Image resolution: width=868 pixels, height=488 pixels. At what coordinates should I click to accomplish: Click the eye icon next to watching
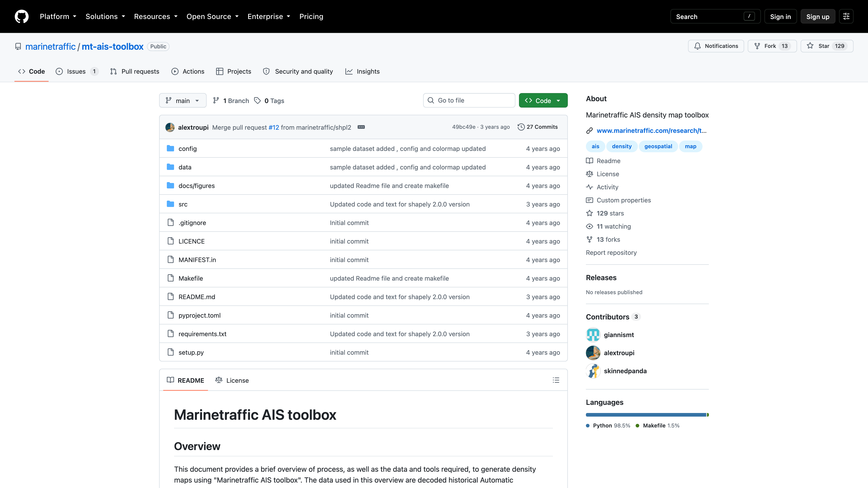click(x=589, y=226)
